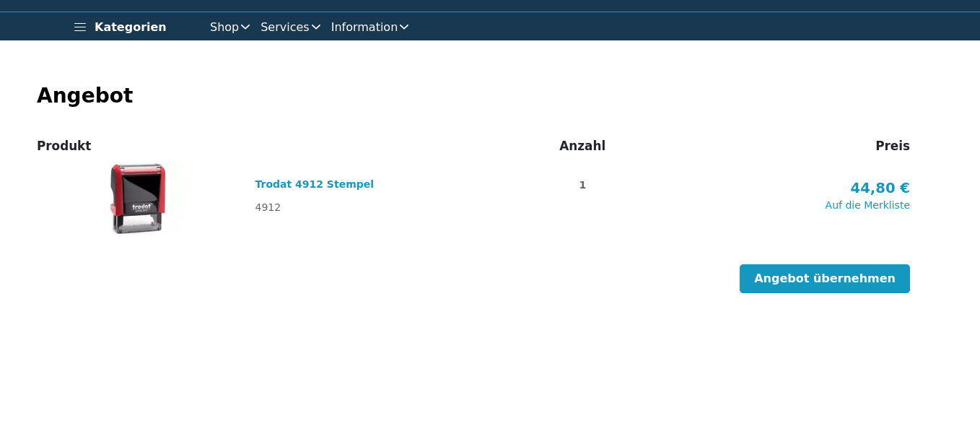Expand the Services chevron arrow
This screenshot has height=447, width=980.
(316, 27)
